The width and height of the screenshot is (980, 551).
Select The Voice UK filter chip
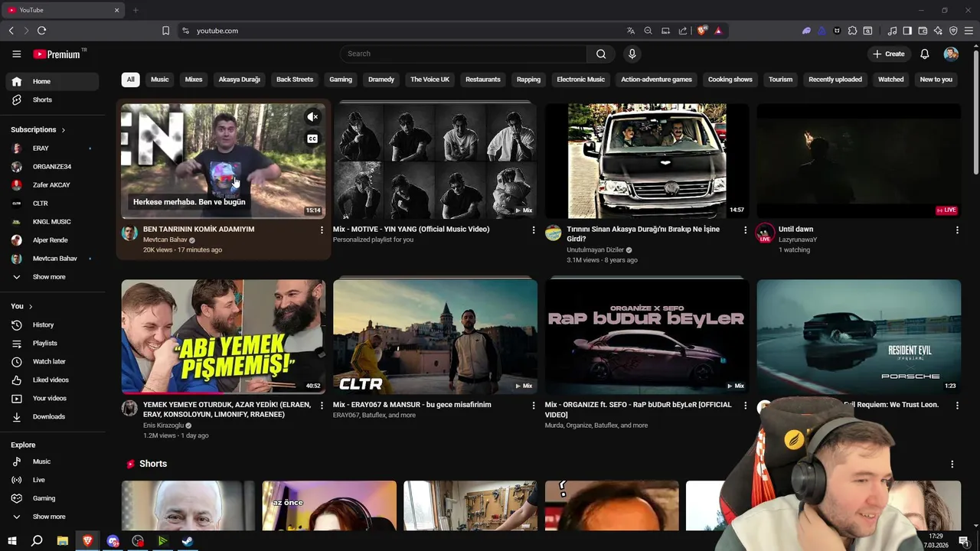(x=430, y=80)
